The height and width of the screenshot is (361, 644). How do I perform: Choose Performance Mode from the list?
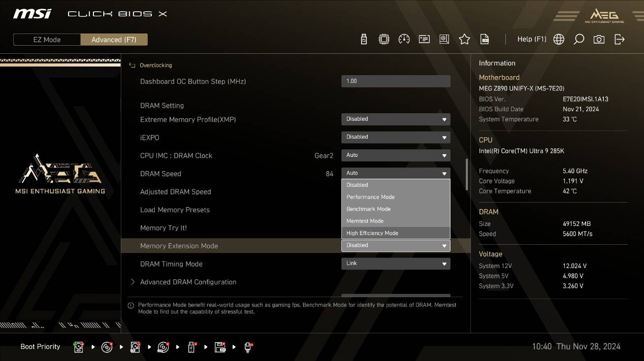click(370, 197)
